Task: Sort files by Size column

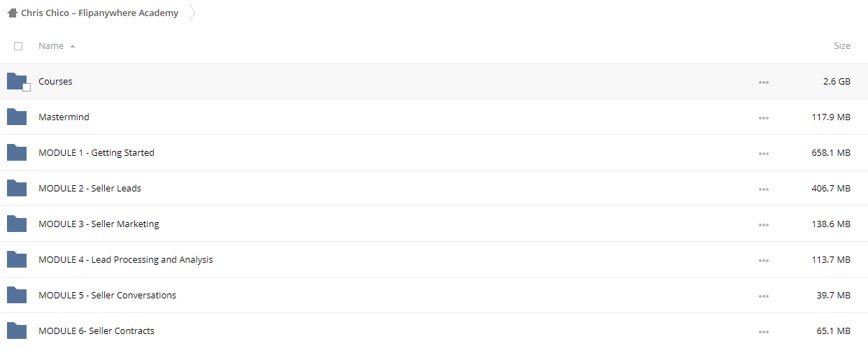Action: click(842, 45)
